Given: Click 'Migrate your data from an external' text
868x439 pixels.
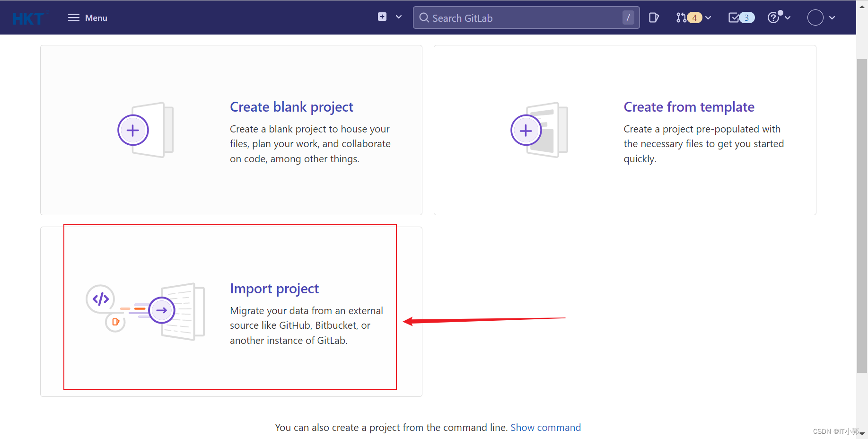Looking at the screenshot, I should click(307, 311).
